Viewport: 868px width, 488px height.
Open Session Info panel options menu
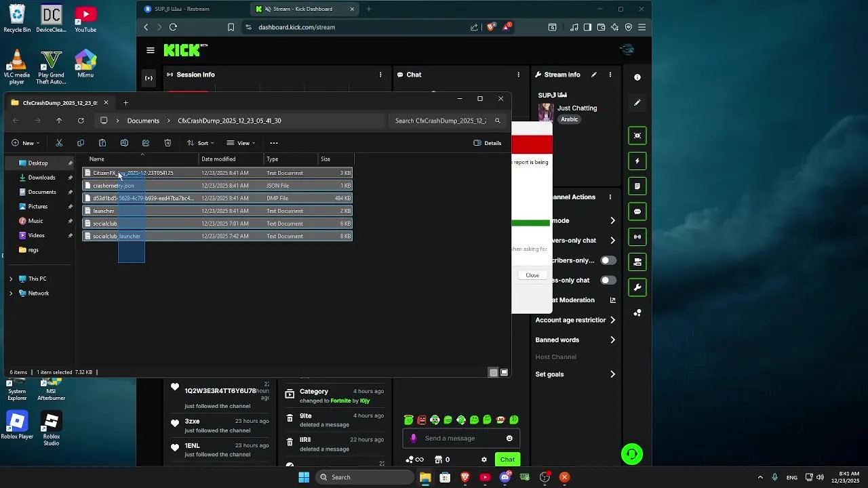coord(380,75)
